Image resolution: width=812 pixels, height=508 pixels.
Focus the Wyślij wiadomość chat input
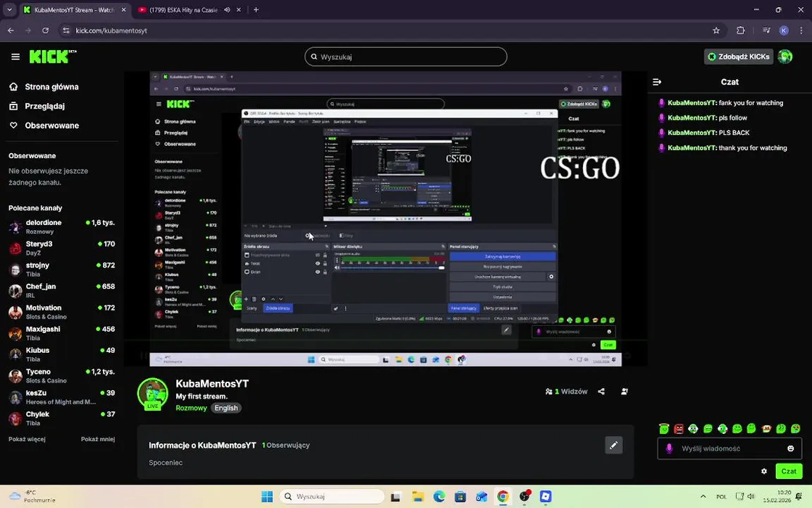[x=729, y=449]
